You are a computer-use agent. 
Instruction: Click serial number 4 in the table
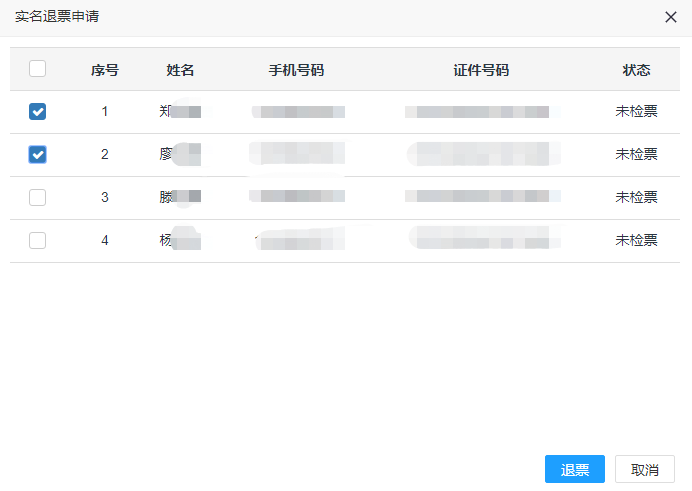(105, 240)
